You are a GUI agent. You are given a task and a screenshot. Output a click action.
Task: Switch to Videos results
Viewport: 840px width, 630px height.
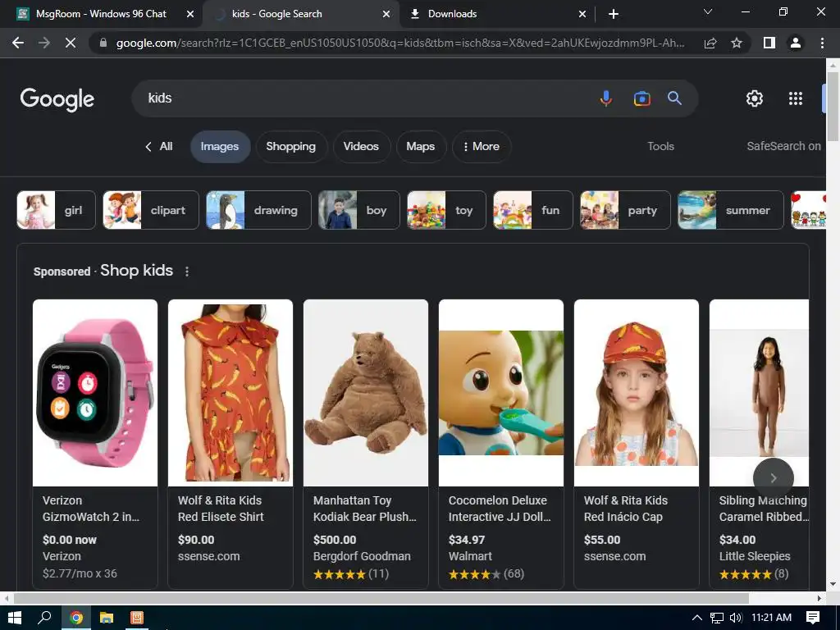click(x=361, y=146)
